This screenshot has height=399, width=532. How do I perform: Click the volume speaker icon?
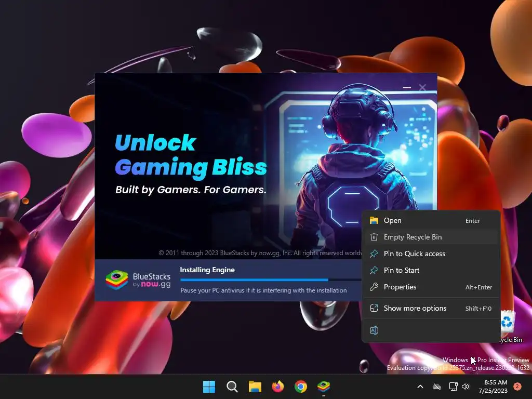(465, 387)
